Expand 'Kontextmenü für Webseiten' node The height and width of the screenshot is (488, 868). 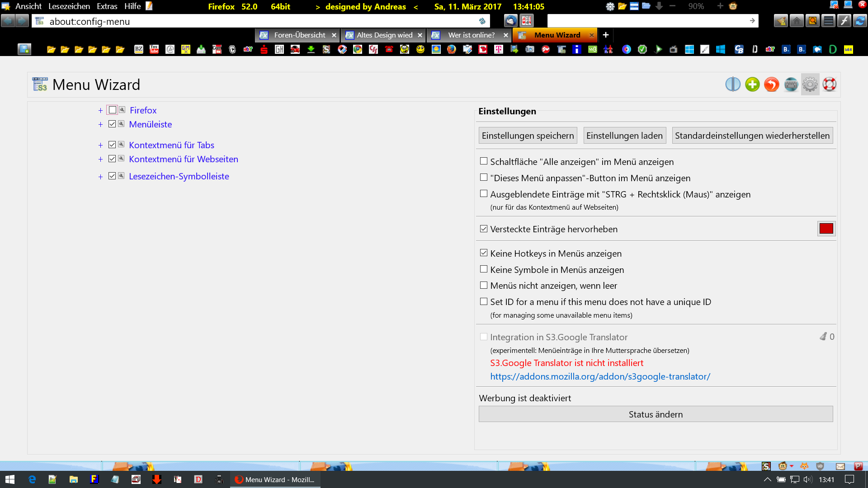pyautogui.click(x=100, y=160)
